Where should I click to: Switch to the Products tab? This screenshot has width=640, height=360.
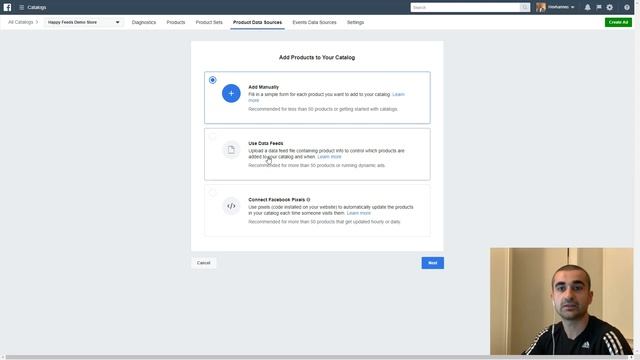(176, 22)
